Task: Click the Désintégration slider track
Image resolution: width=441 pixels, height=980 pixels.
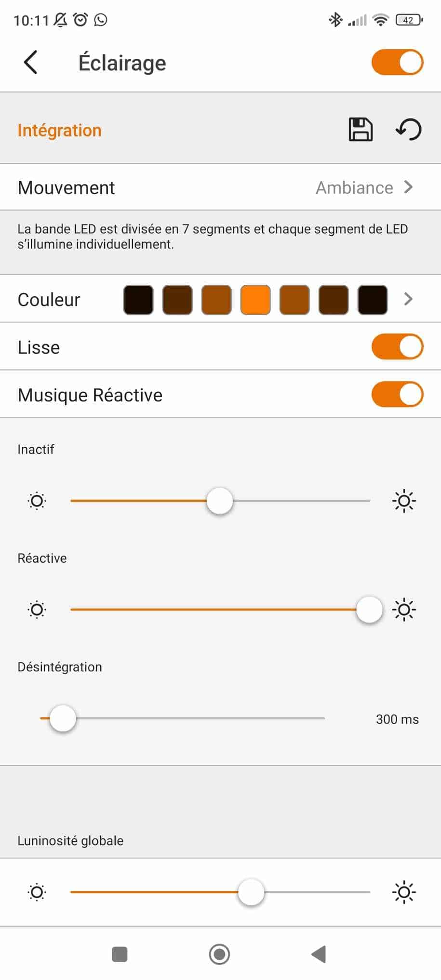Action: pos(193,718)
